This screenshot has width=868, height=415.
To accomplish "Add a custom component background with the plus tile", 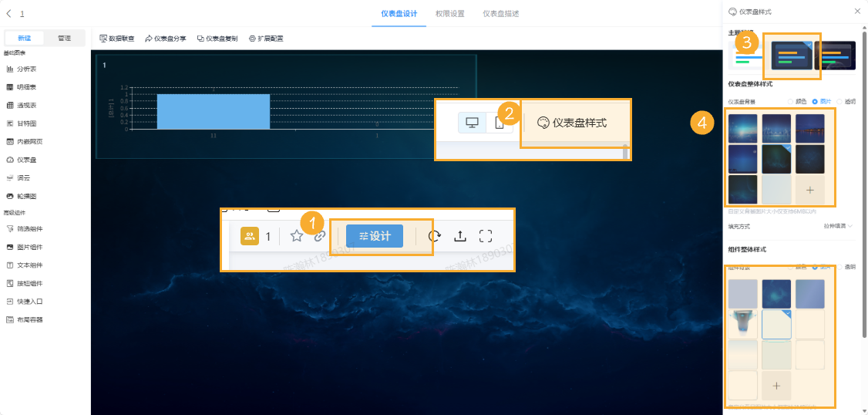I will click(x=777, y=386).
